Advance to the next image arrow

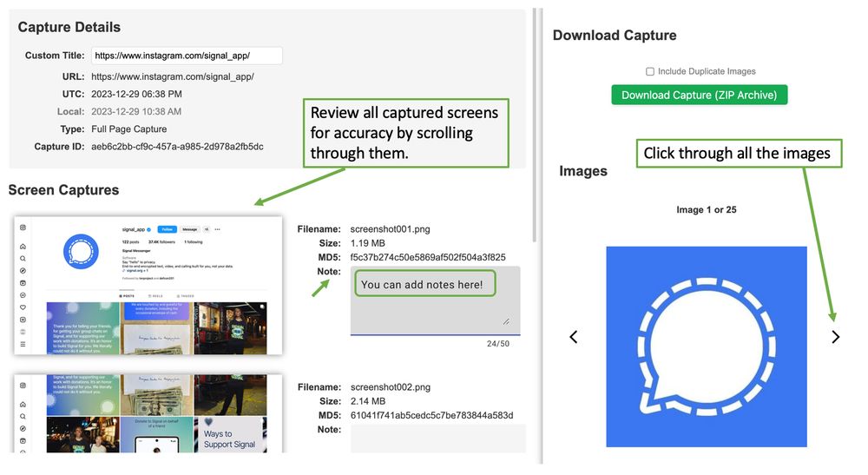(x=835, y=337)
